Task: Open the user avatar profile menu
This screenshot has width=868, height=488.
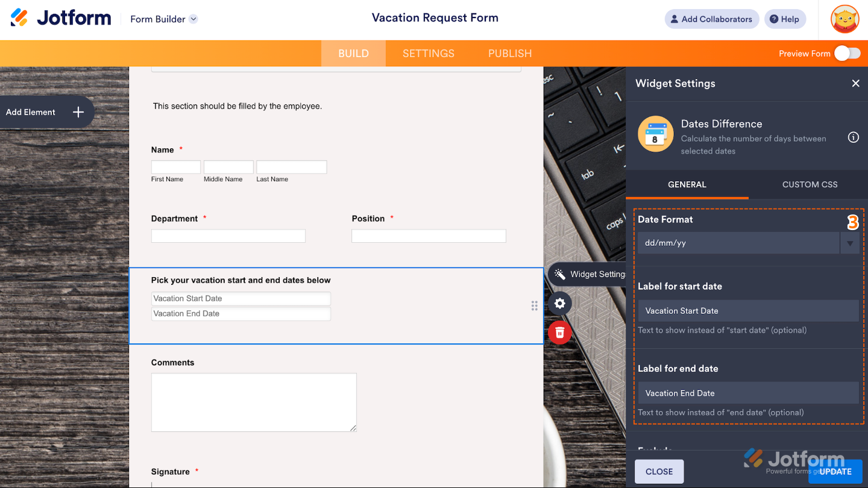Action: tap(844, 19)
